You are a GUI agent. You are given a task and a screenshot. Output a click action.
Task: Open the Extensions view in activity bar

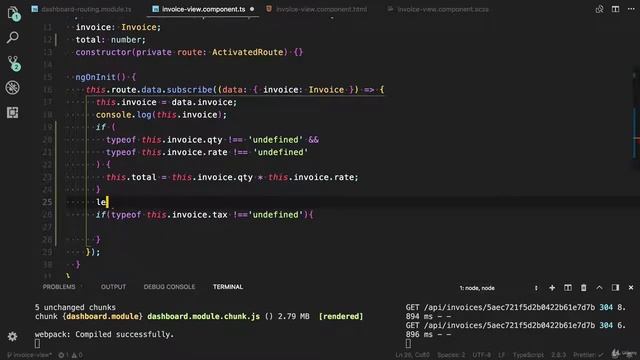tap(13, 112)
